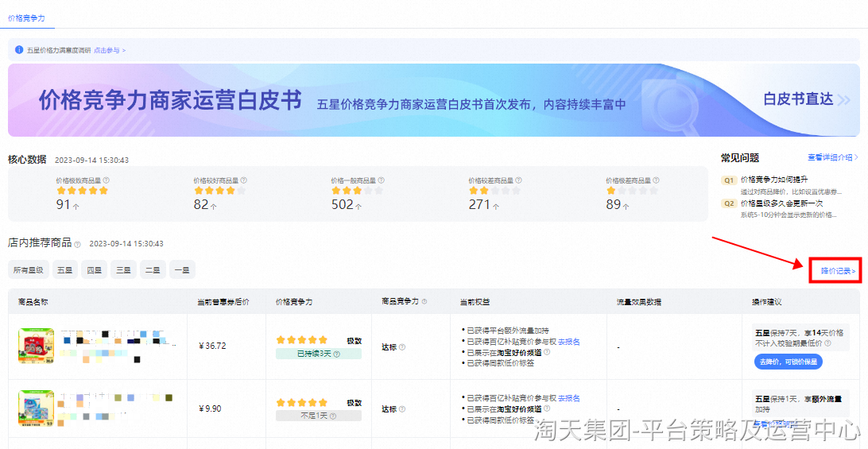868x449 pixels.
Task: Open product thumbnail in ¥9.90 row
Action: click(x=36, y=408)
